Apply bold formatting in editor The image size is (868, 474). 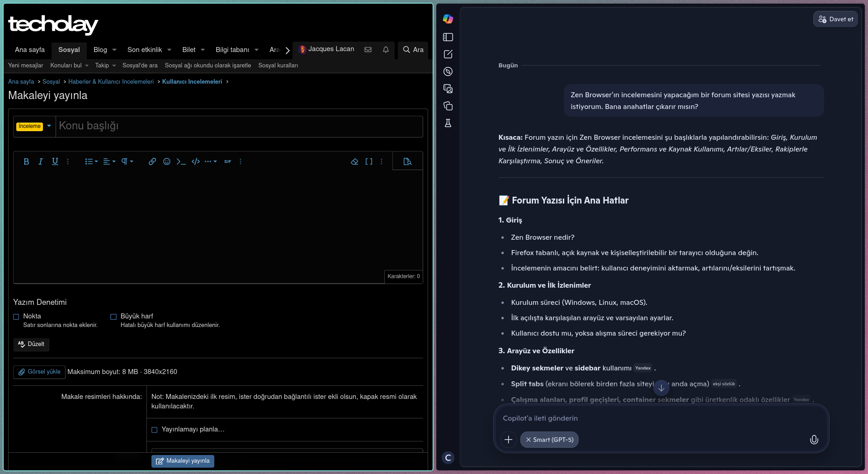click(26, 161)
